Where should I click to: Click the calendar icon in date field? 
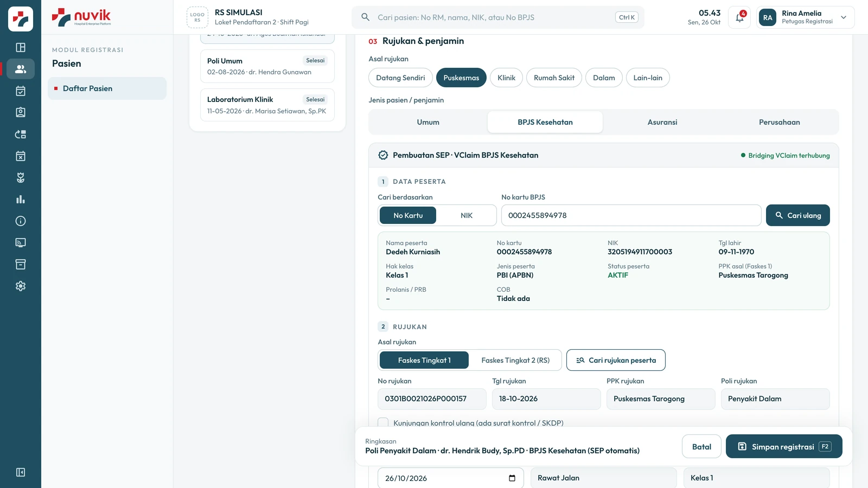pos(512,478)
